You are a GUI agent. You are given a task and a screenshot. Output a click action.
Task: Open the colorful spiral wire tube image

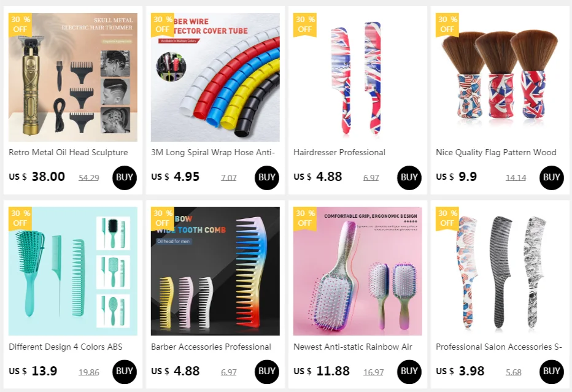[x=215, y=77]
